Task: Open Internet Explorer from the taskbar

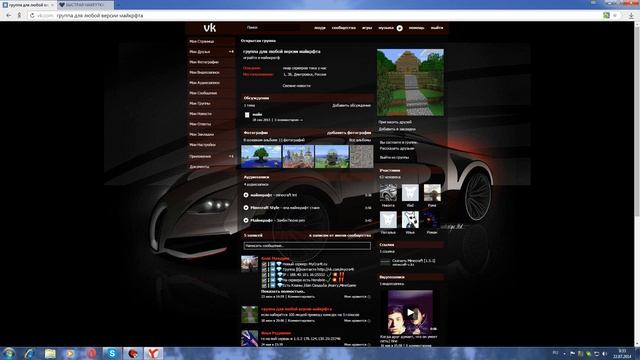Action: [29, 353]
